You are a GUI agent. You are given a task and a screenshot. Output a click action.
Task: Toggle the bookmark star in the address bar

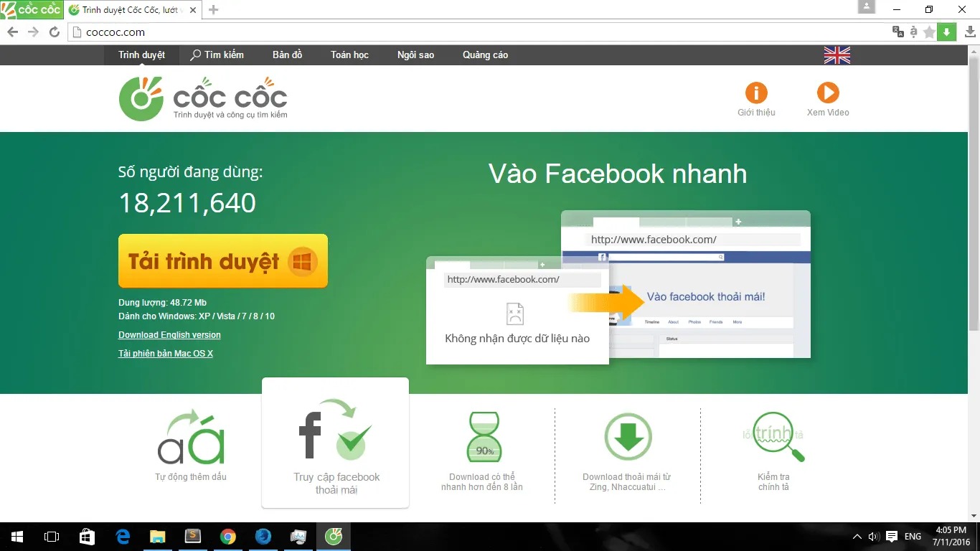pos(928,32)
